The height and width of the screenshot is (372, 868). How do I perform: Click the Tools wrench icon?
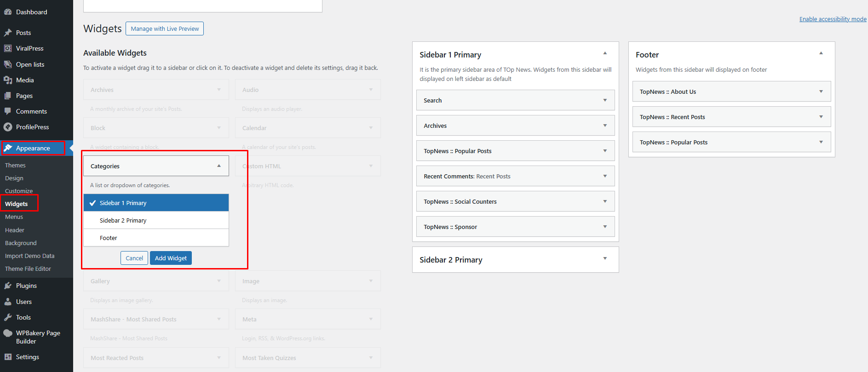pos(8,317)
